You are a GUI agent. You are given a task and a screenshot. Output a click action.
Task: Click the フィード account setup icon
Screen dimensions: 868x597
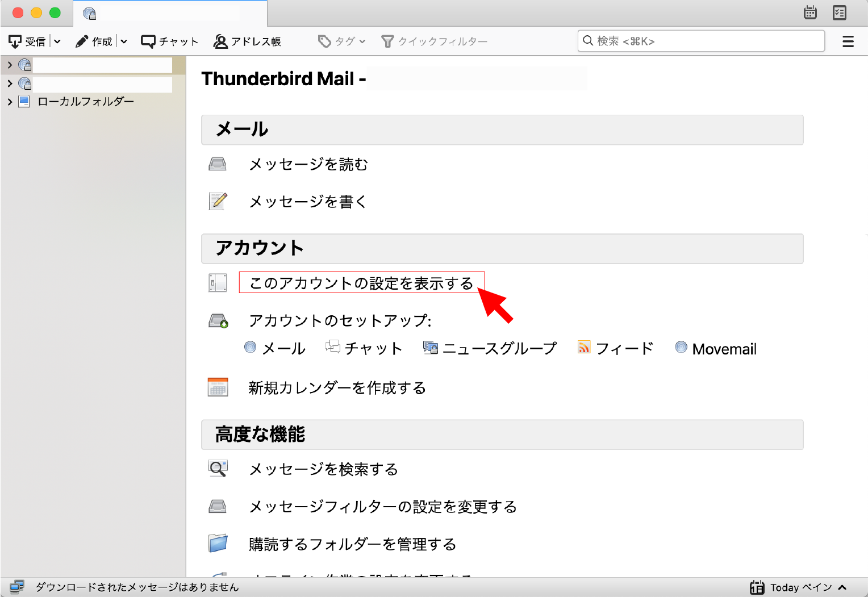pyautogui.click(x=583, y=348)
